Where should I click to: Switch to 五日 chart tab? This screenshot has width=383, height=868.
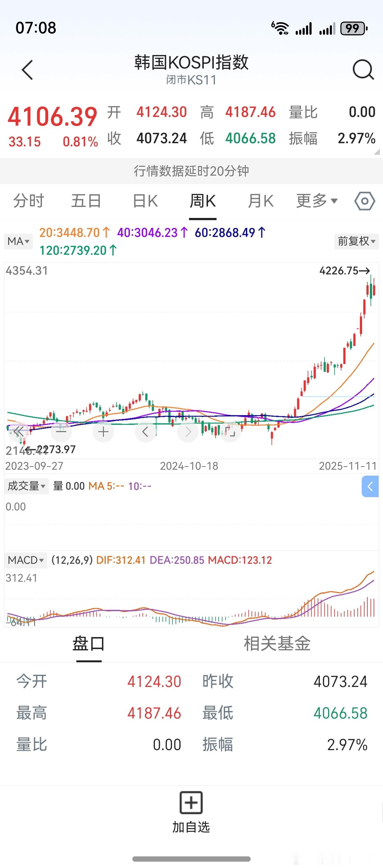click(86, 201)
